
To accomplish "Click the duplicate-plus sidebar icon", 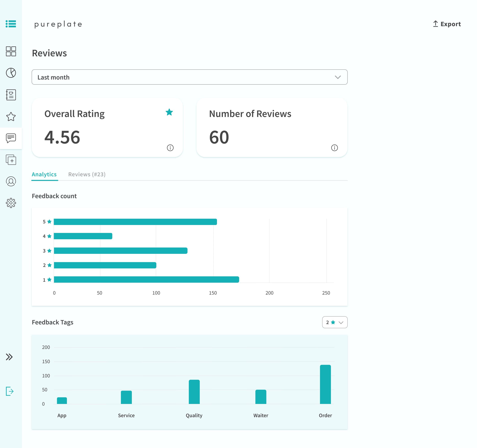I will point(11,160).
